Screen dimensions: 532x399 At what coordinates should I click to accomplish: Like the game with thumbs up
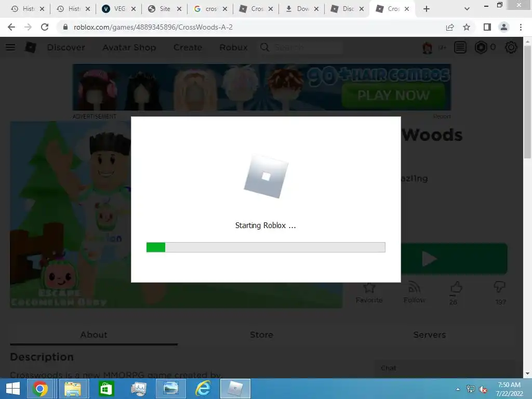tap(456, 288)
